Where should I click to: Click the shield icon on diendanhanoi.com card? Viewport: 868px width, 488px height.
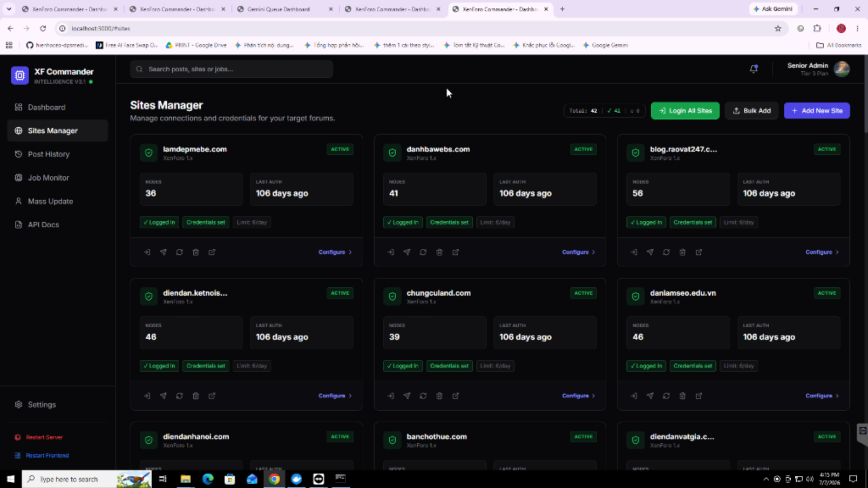tap(149, 441)
